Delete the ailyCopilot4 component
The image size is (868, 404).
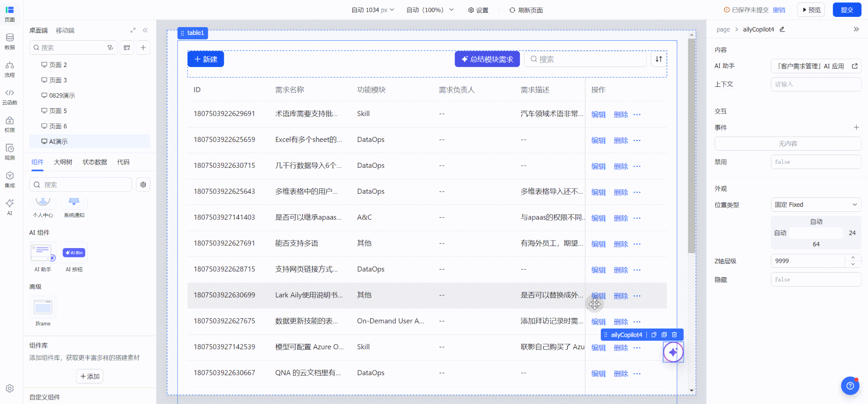(675, 335)
